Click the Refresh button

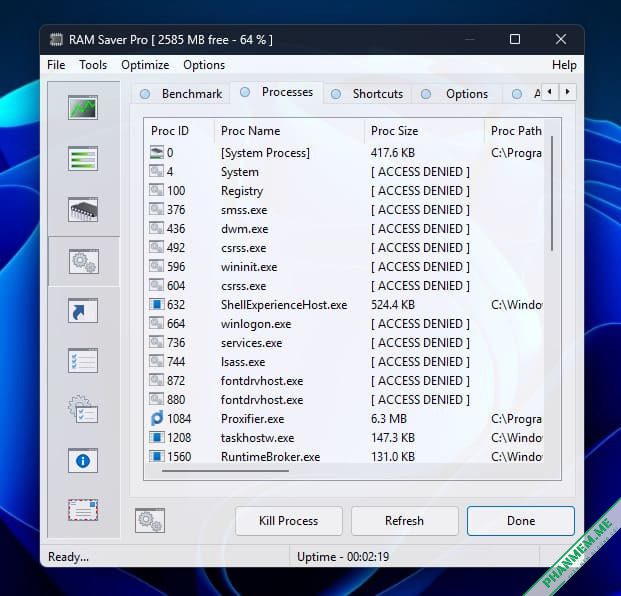coord(404,521)
